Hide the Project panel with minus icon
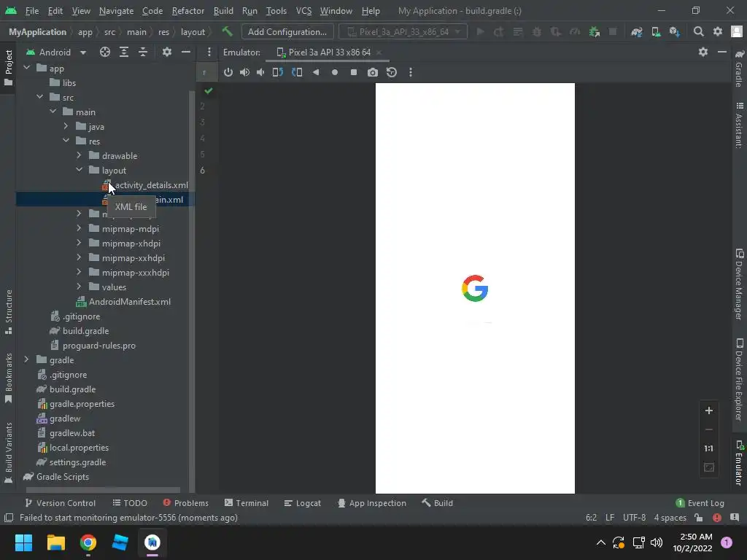Viewport: 747px width, 560px height. click(x=186, y=52)
